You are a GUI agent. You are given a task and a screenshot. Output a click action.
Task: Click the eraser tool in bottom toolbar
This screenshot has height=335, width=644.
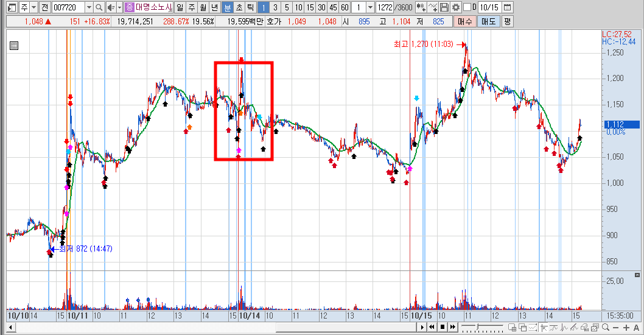click(584, 327)
